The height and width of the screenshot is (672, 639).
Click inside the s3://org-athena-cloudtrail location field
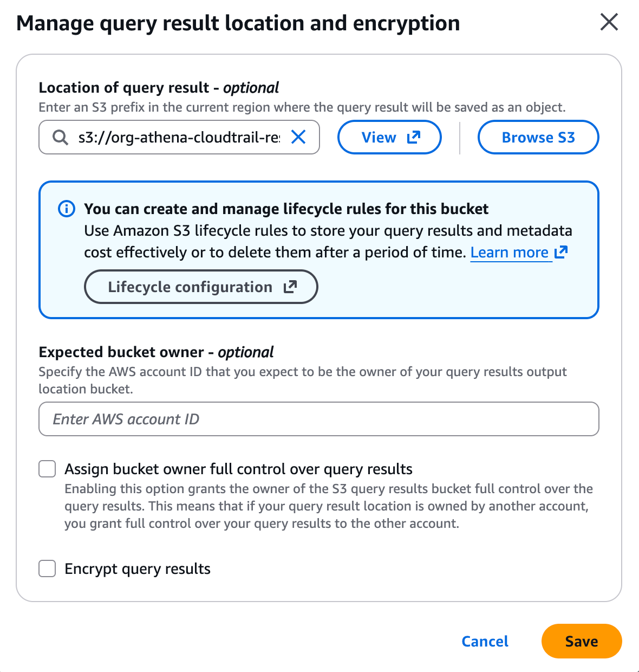(179, 137)
